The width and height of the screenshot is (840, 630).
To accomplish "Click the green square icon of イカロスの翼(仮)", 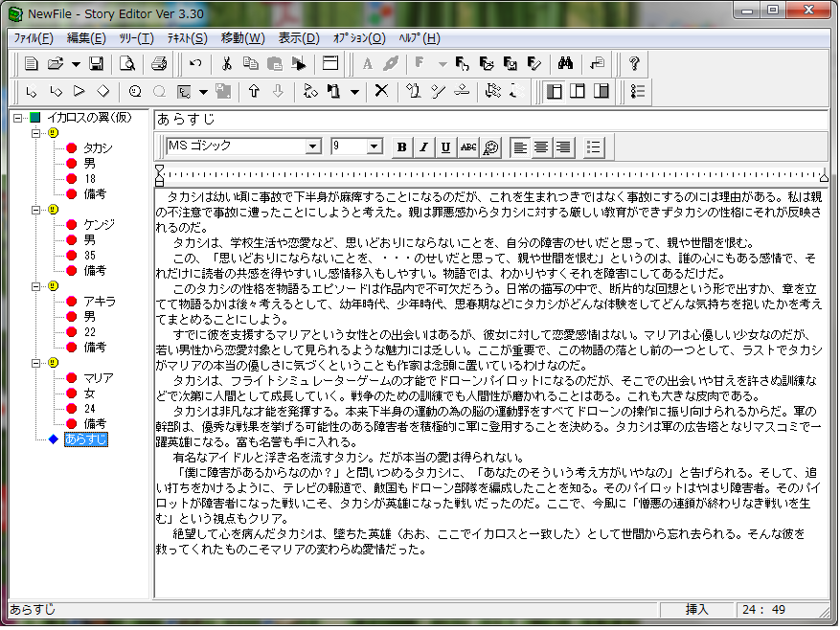I will 35,118.
